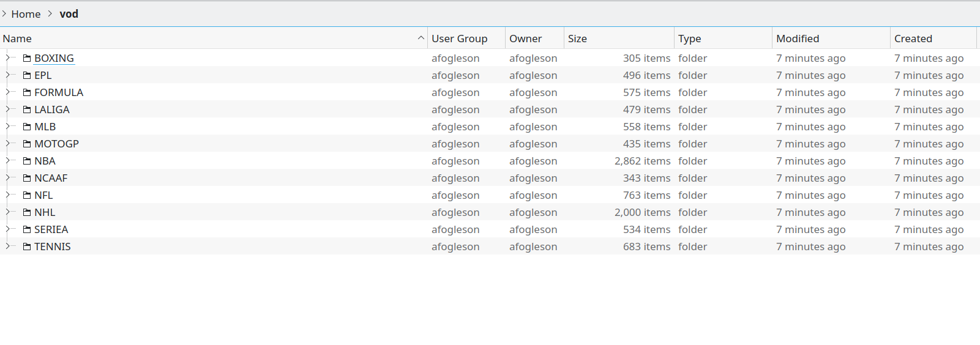Image resolution: width=980 pixels, height=345 pixels.
Task: Select the NBA folder name
Action: pyautogui.click(x=45, y=161)
